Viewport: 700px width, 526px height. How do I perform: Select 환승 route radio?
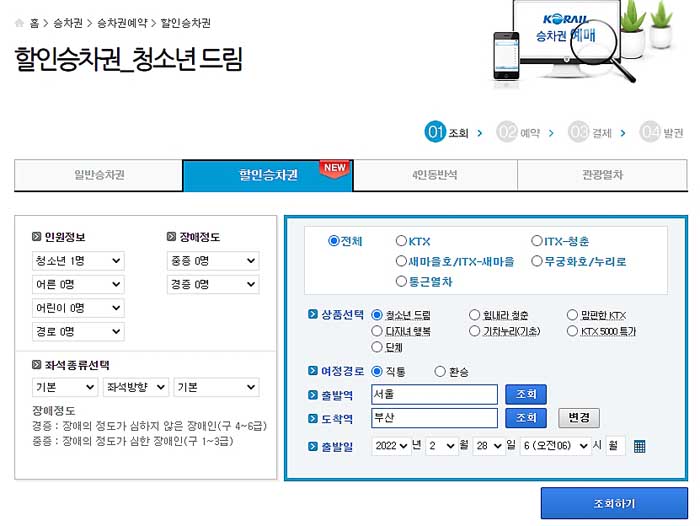440,372
